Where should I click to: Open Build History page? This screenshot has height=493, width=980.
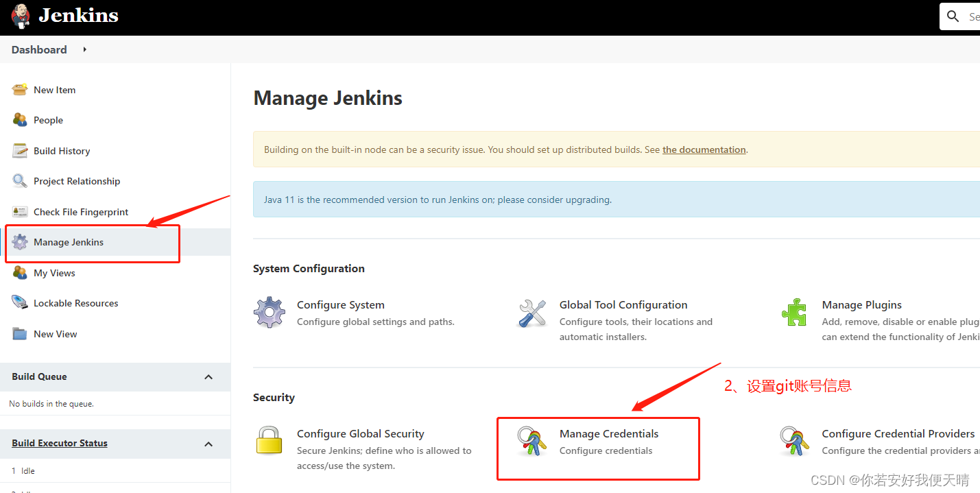coord(62,151)
